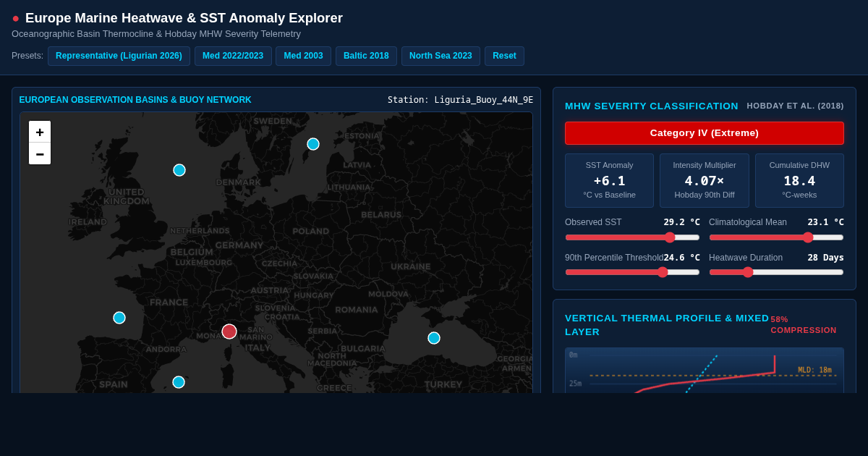Viewport: 868px width, 456px height.
Task: Click the thermal profile chart
Action: tap(705, 371)
